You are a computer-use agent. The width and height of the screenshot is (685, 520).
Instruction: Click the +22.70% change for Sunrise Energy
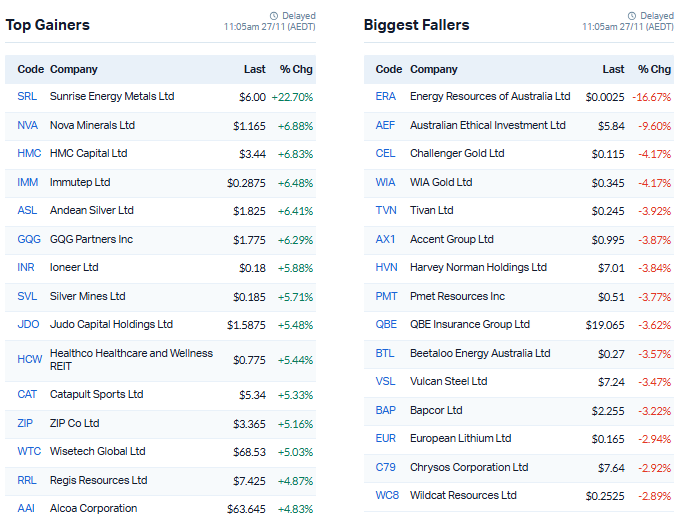click(x=292, y=97)
